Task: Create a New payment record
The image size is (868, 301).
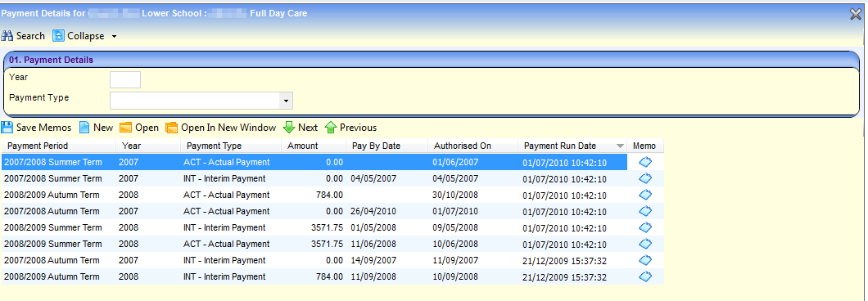Action: (97, 128)
